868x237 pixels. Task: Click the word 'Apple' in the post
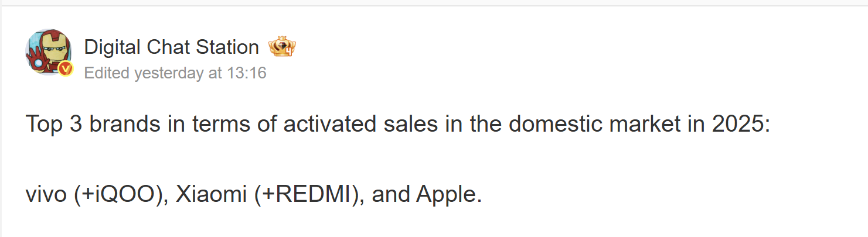click(x=448, y=195)
